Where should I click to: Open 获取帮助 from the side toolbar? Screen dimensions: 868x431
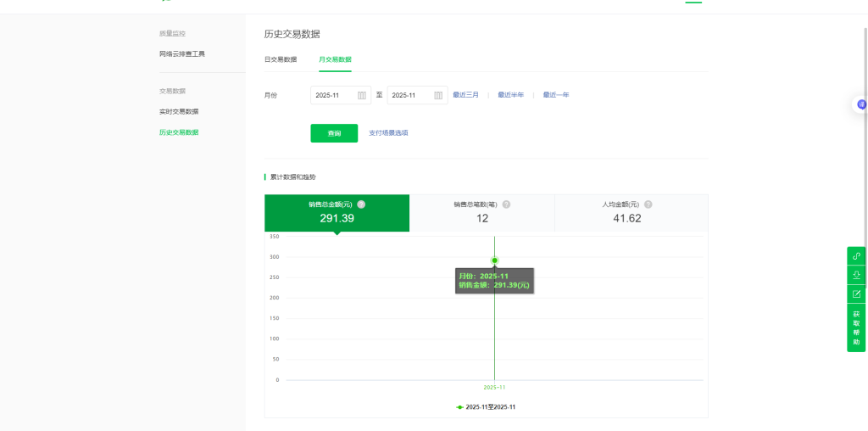coord(856,328)
